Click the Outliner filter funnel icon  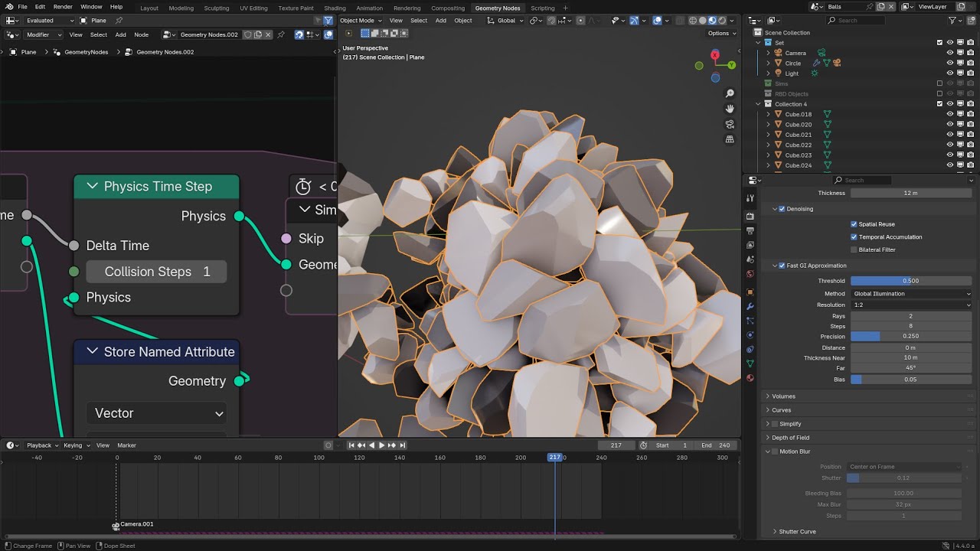point(952,21)
